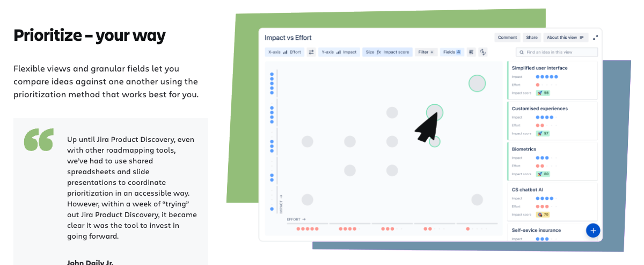
Task: Open the Customised experiences card
Action: (552, 121)
